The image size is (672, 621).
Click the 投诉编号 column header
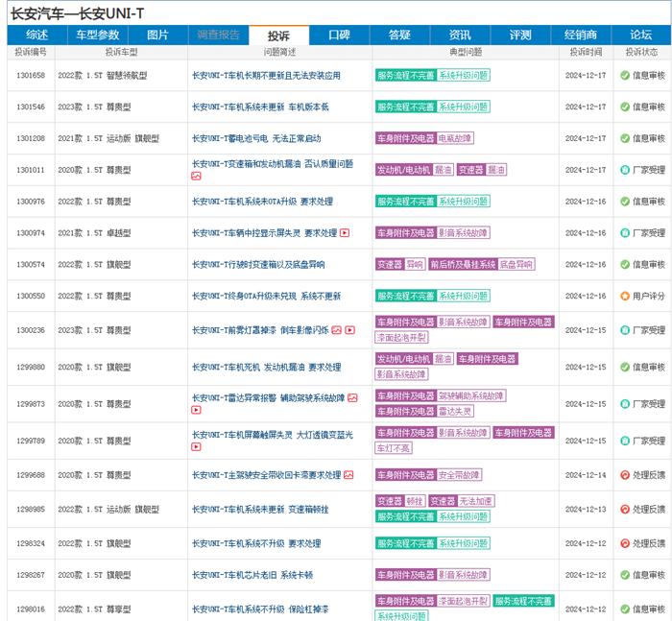tap(31, 52)
